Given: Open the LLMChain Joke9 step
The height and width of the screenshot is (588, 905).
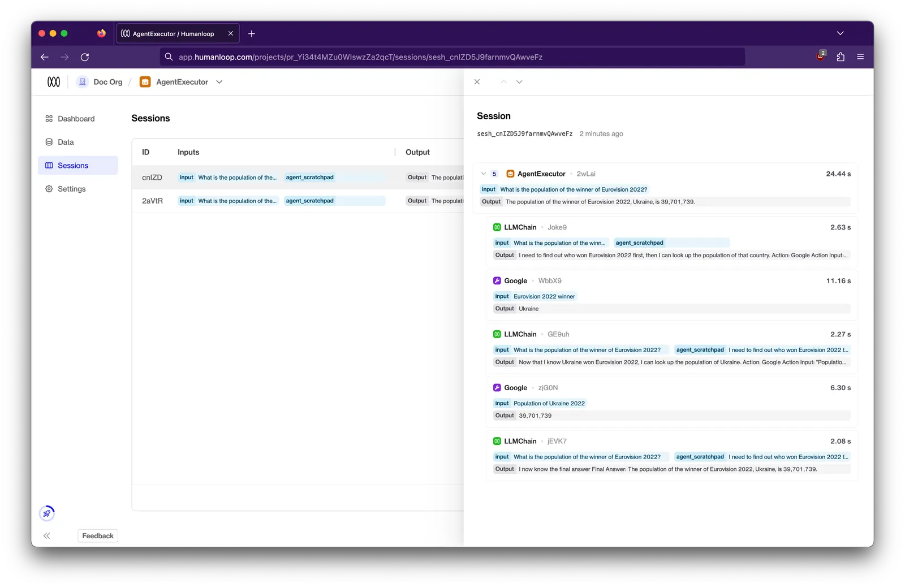Looking at the screenshot, I should [672, 241].
